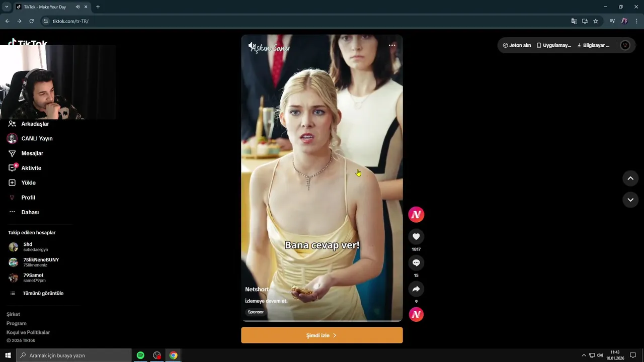Open the three-dot options on the video

(x=392, y=45)
